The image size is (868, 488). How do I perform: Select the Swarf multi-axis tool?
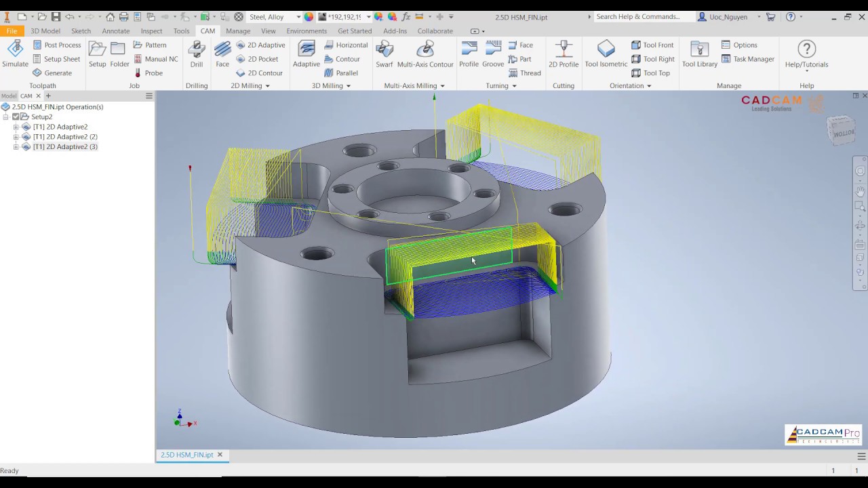(384, 55)
